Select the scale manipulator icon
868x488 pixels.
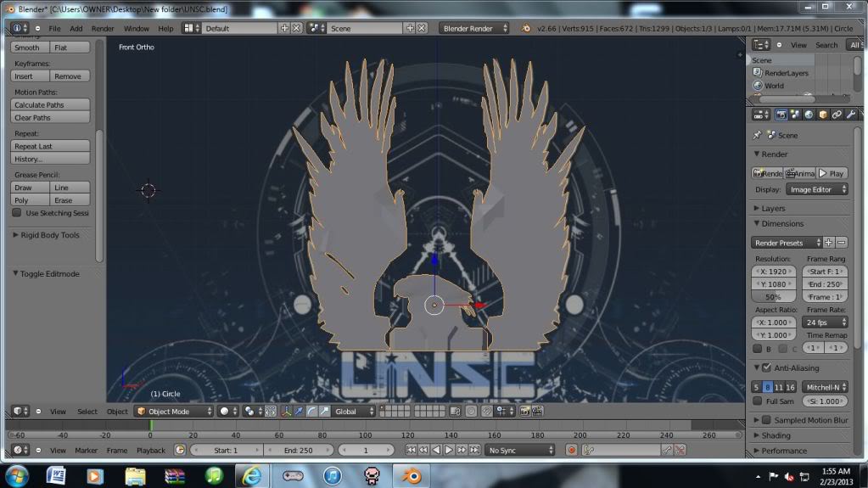[x=324, y=411]
